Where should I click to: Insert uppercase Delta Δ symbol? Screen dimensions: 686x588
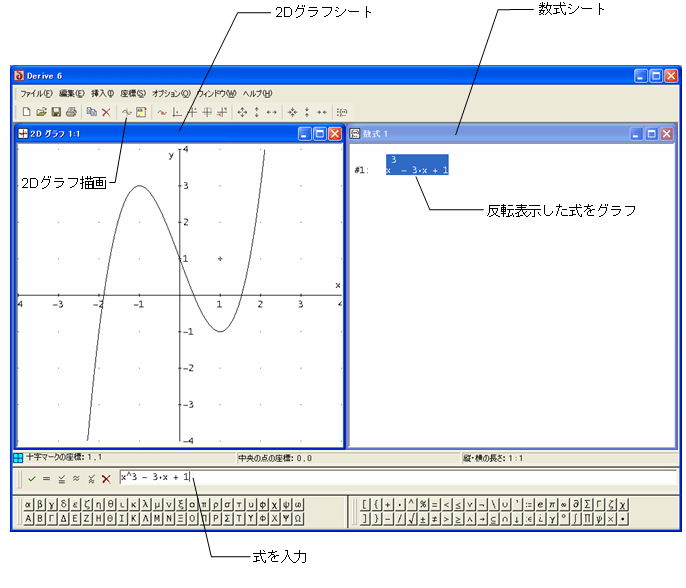click(x=63, y=519)
